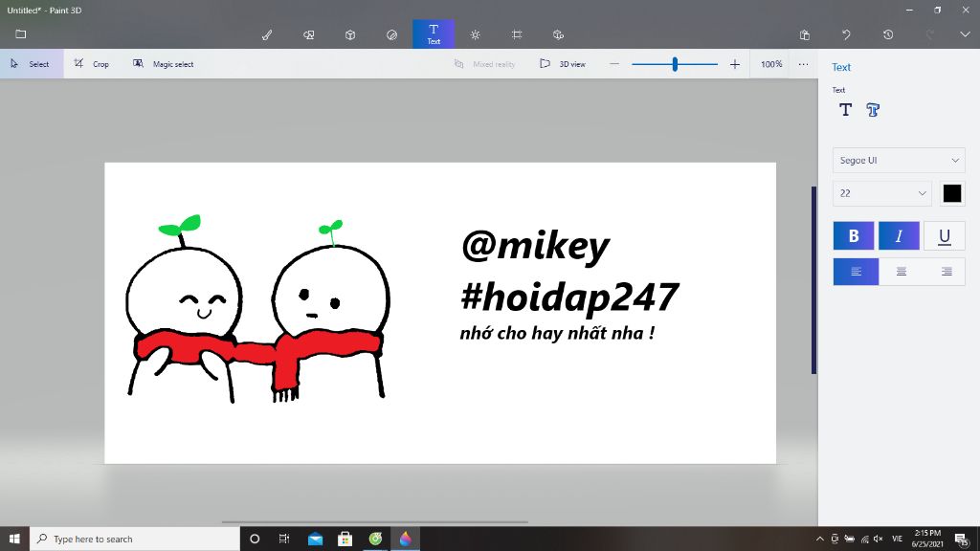This screenshot has width=980, height=551.
Task: Open the black text color swatch
Action: tap(952, 193)
